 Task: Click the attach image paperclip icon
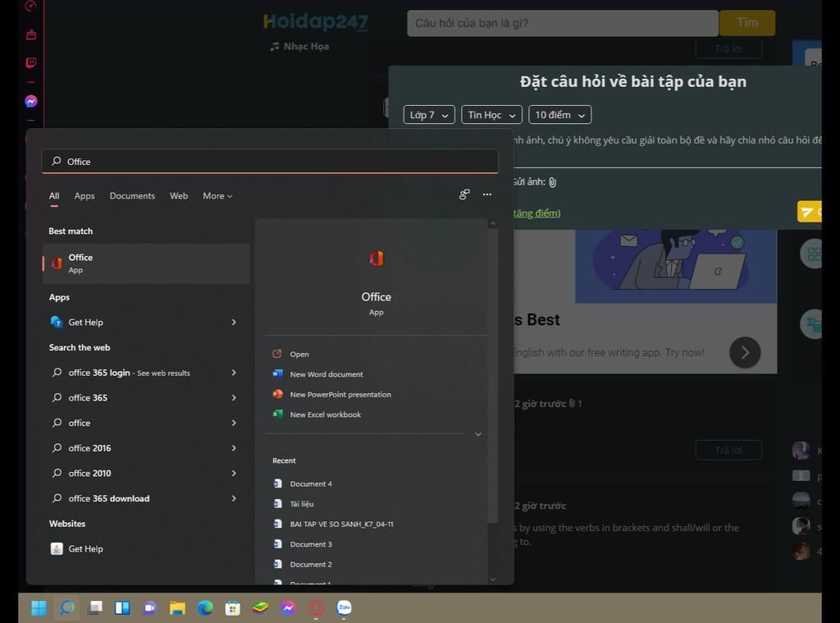click(x=552, y=182)
